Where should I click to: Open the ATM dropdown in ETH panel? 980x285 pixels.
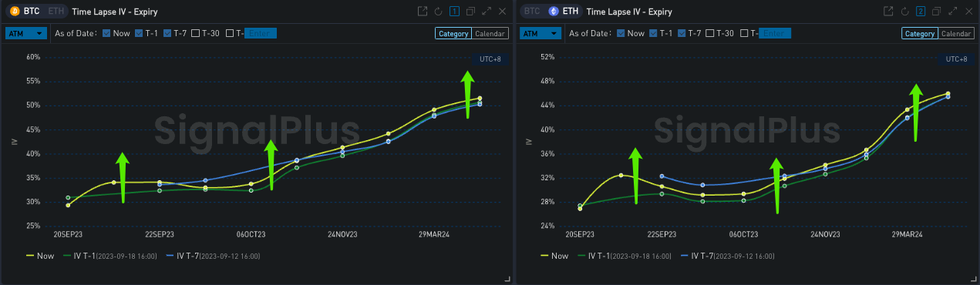tap(541, 33)
